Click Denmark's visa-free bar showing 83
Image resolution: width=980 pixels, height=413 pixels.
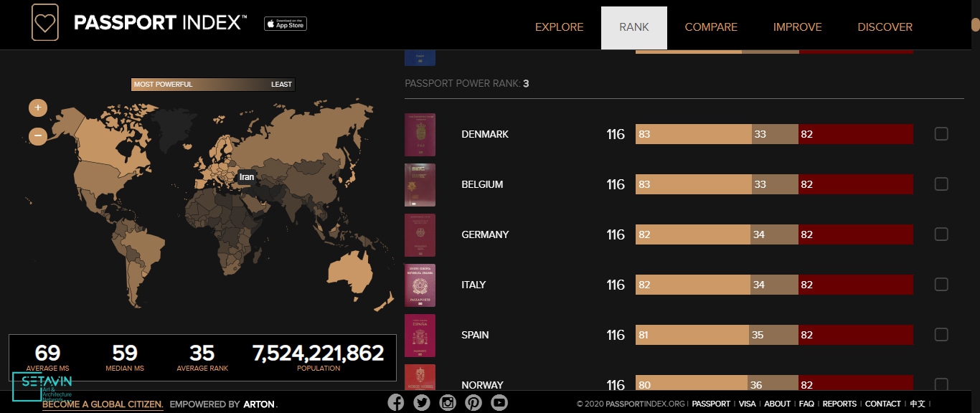click(694, 134)
